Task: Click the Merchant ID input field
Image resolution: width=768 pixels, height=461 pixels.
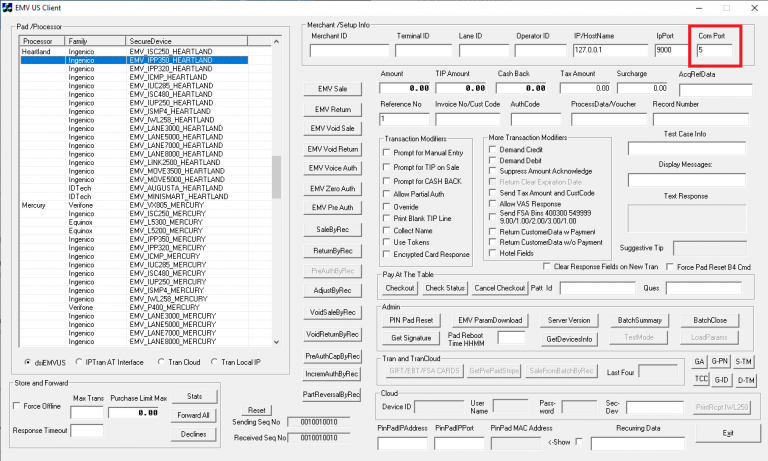Action: pyautogui.click(x=349, y=50)
